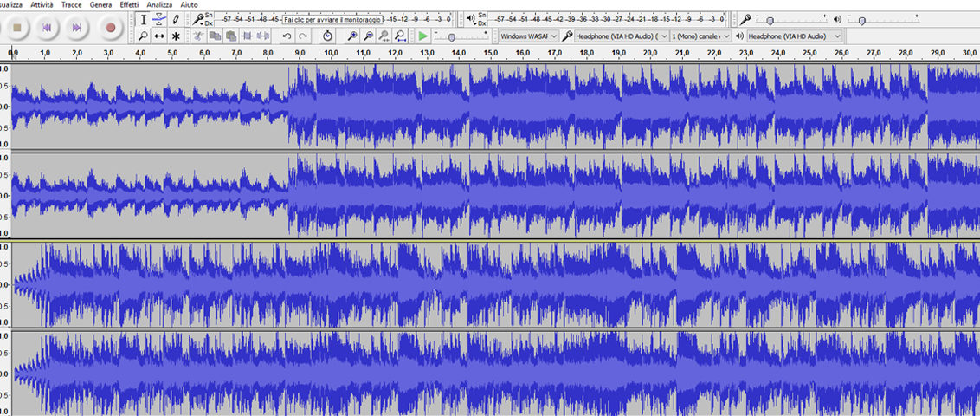Select the Selection (I-beam) tool
The image size is (980, 416).
click(x=143, y=19)
